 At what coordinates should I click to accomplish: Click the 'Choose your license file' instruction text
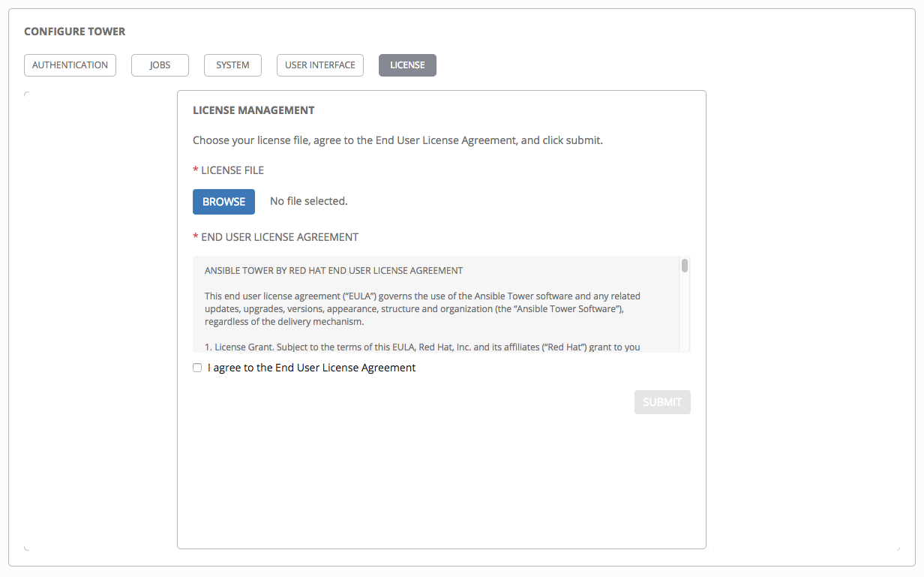(397, 140)
